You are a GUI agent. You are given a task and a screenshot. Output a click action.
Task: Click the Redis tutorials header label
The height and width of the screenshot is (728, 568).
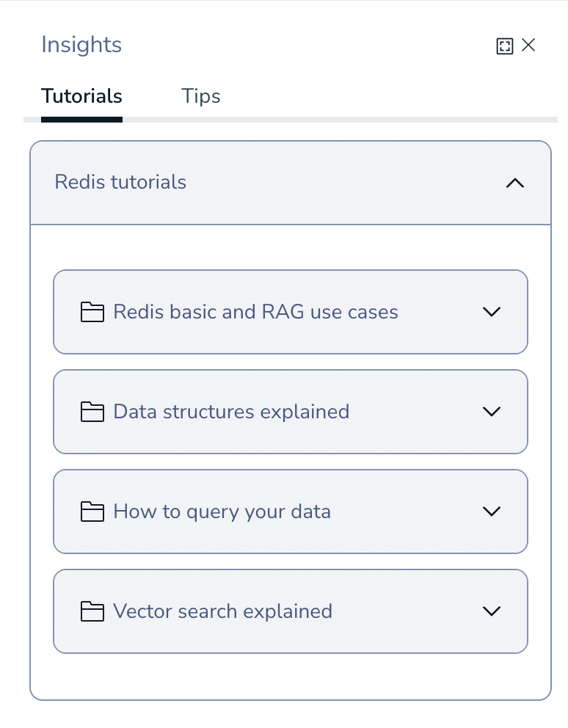[120, 182]
